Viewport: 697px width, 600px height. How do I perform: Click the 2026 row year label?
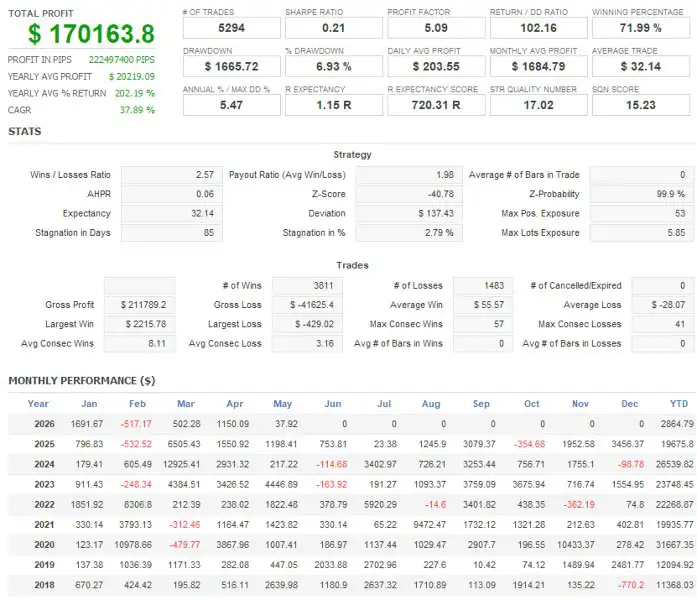(x=44, y=424)
